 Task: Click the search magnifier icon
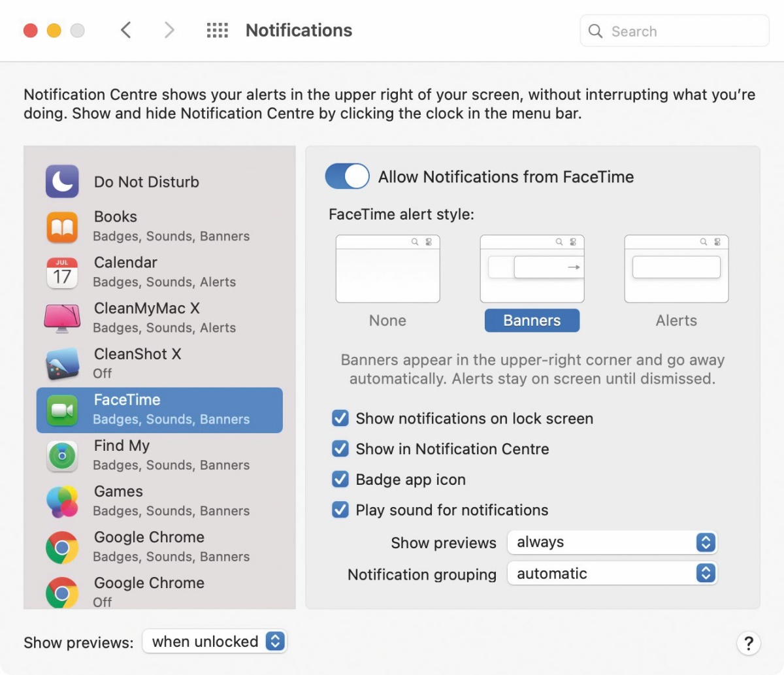[595, 31]
